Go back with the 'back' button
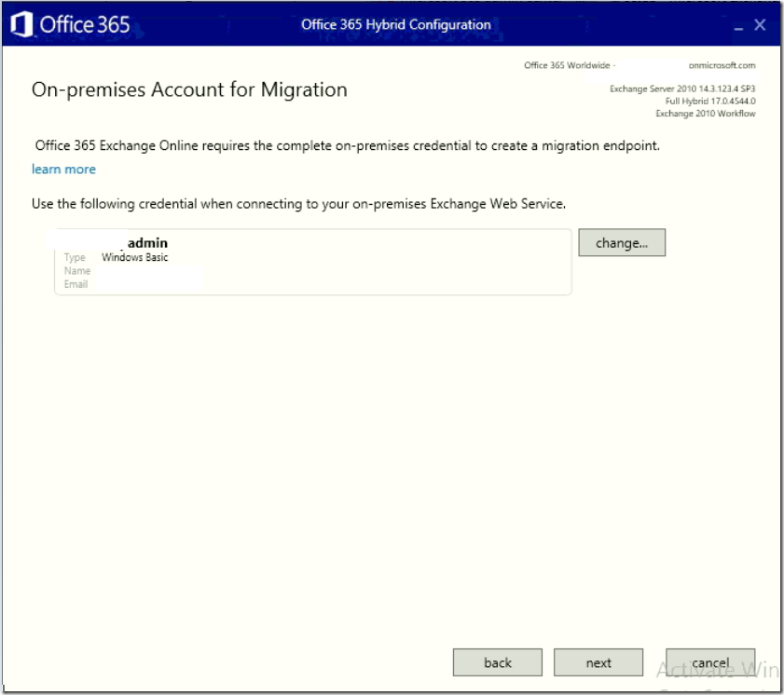Screen dimensions: 784x695 click(x=498, y=662)
